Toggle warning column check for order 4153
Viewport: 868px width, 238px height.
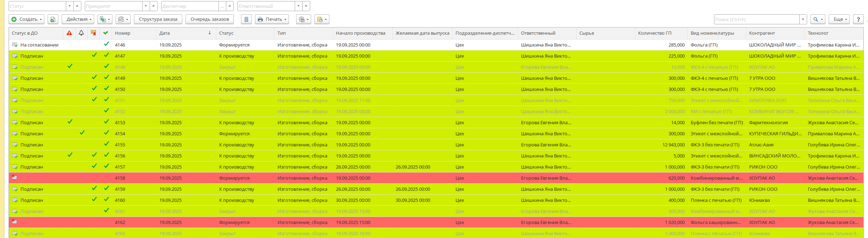pos(70,122)
